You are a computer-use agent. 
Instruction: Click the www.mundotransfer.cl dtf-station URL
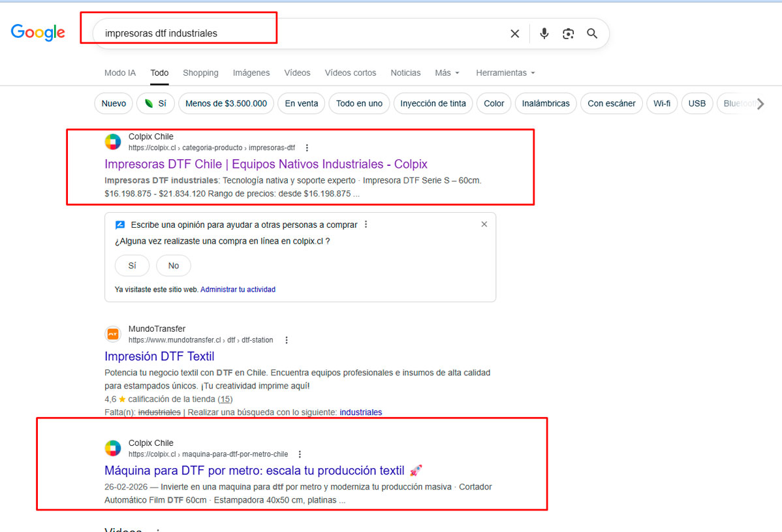tap(200, 340)
